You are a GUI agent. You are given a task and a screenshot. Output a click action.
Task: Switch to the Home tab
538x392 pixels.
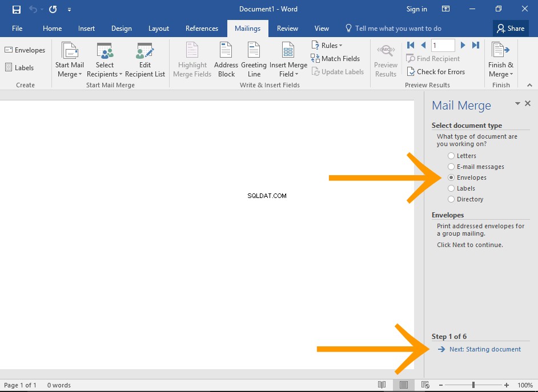[52, 29]
